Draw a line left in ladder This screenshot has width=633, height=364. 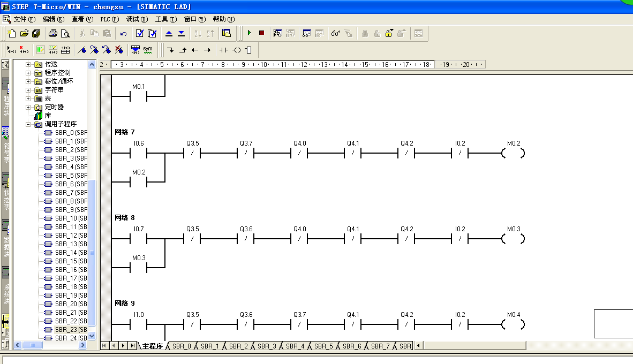pyautogui.click(x=195, y=50)
